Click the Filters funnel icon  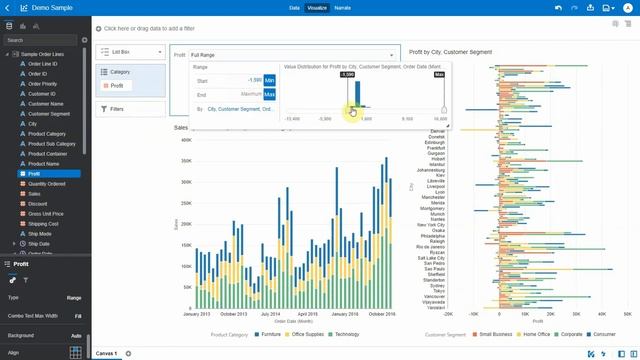104,109
